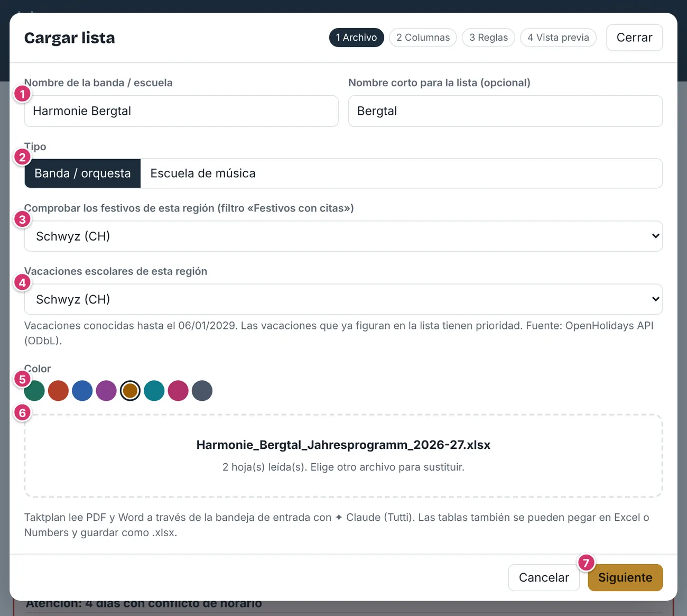This screenshot has width=687, height=616.
Task: Select the Banda / orquesta type
Action: [82, 173]
